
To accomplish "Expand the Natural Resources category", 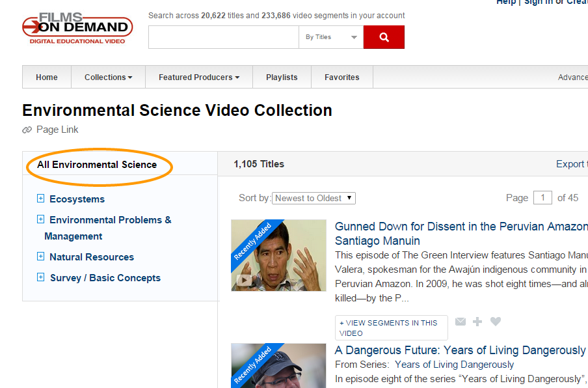I will [x=40, y=256].
